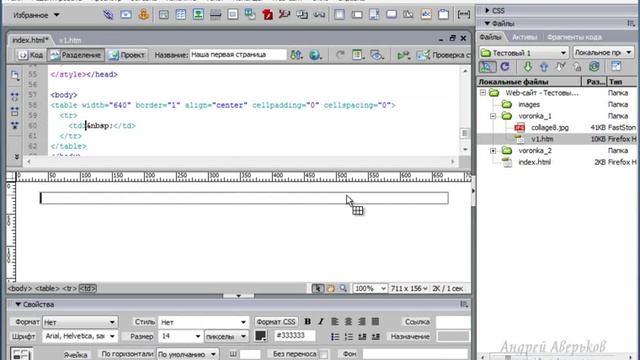Image resolution: width=640 pixels, height=360 pixels.
Task: Open the Локальное view dropdown in Files
Action: coord(603,53)
